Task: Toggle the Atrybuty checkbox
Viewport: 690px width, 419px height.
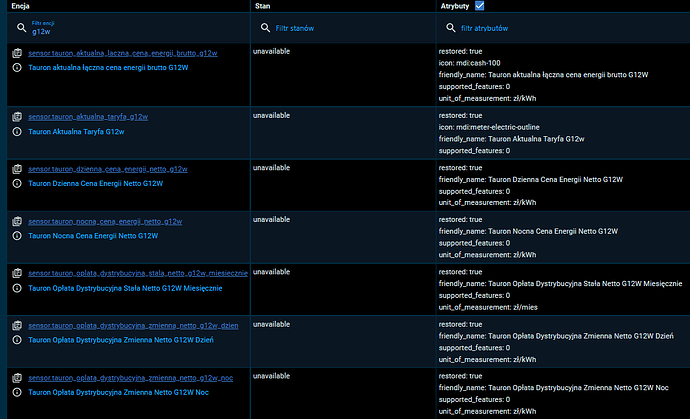Action: click(x=480, y=6)
